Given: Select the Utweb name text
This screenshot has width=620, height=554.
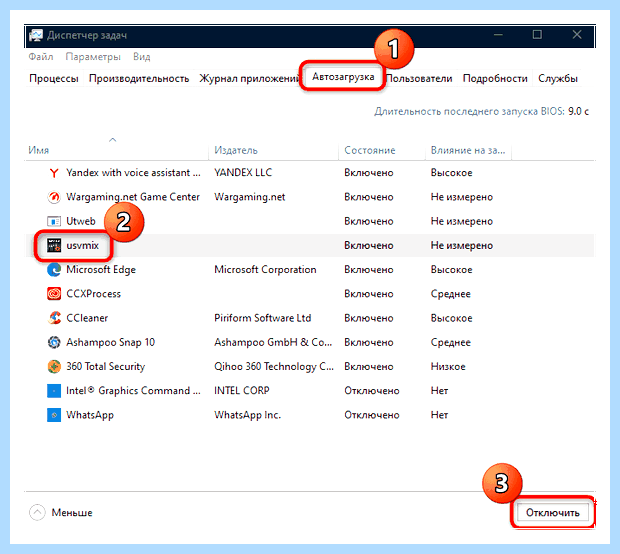Looking at the screenshot, I should click(x=81, y=221).
